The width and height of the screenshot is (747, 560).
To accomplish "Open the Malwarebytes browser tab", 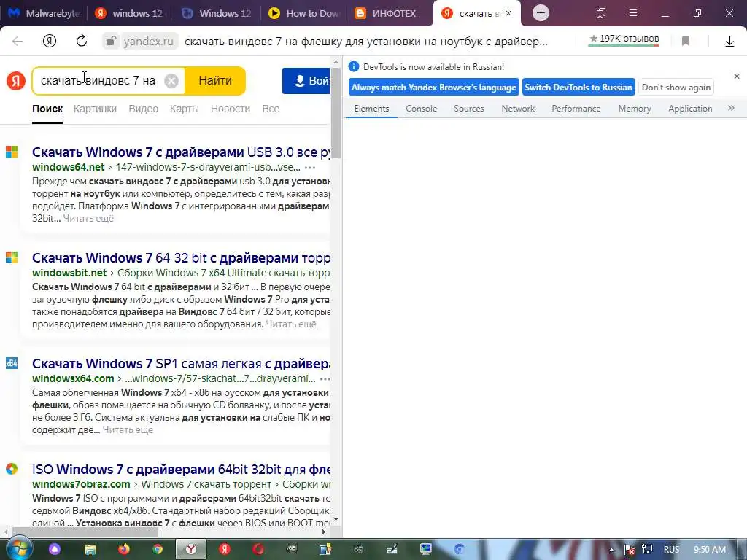I will coord(44,13).
